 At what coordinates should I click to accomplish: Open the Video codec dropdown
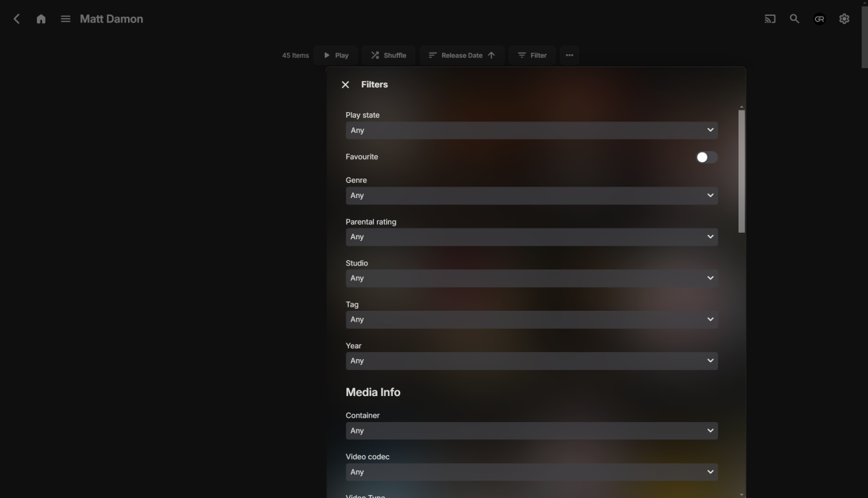click(532, 472)
